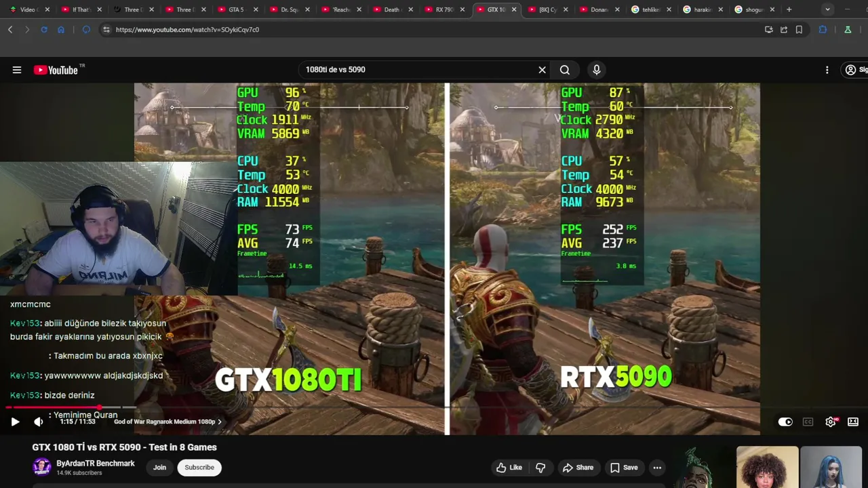Switch to the Death tab

(x=391, y=9)
